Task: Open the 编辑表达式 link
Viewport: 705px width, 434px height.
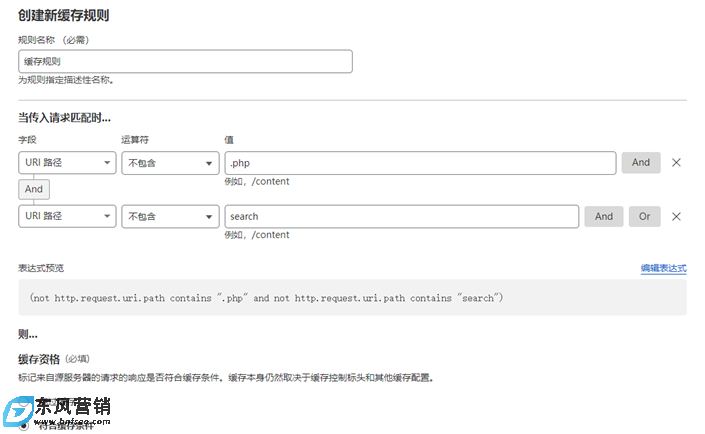Action: 663,269
